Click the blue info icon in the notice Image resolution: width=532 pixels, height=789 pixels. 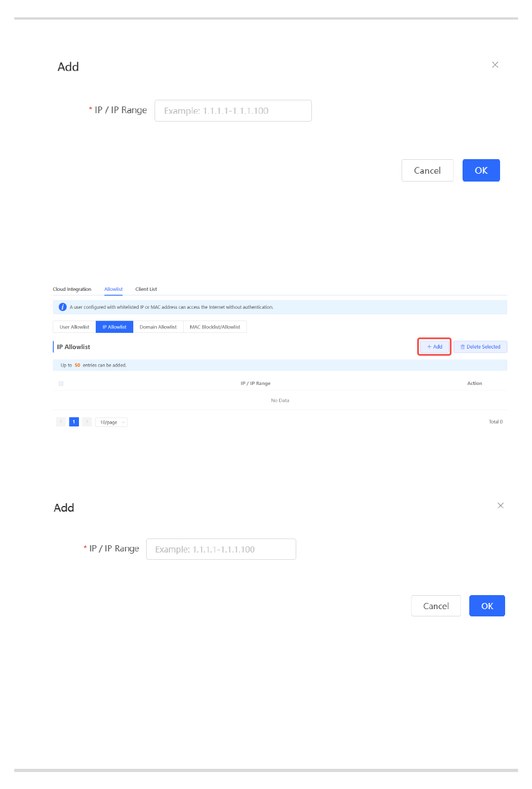(63, 307)
